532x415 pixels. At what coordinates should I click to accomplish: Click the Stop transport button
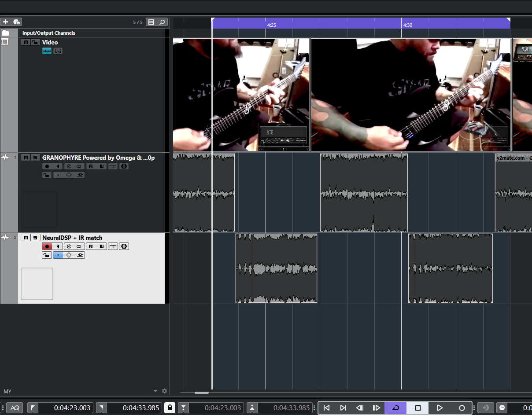tap(418, 408)
